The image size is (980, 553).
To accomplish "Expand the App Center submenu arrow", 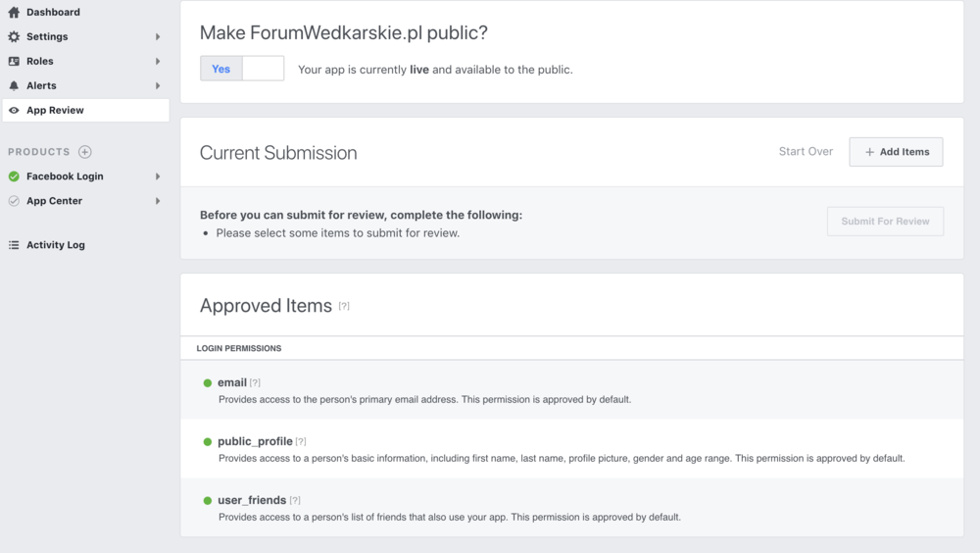I will (x=158, y=201).
